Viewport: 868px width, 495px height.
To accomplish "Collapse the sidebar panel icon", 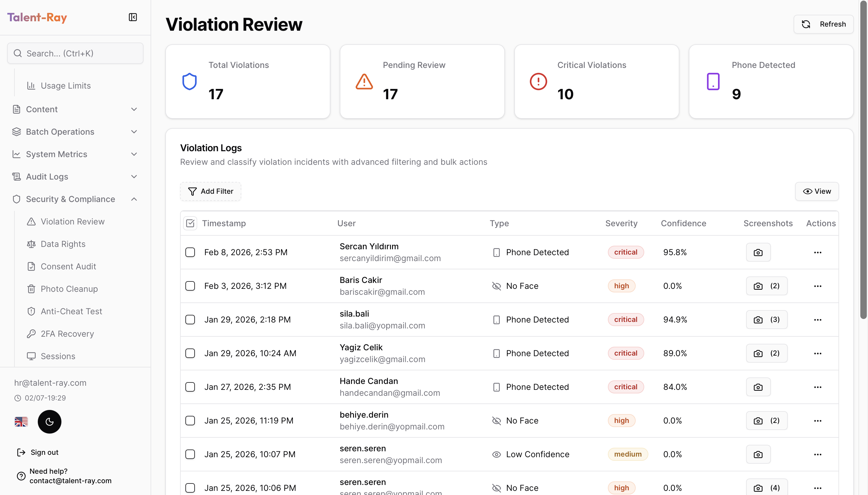I will click(x=133, y=17).
